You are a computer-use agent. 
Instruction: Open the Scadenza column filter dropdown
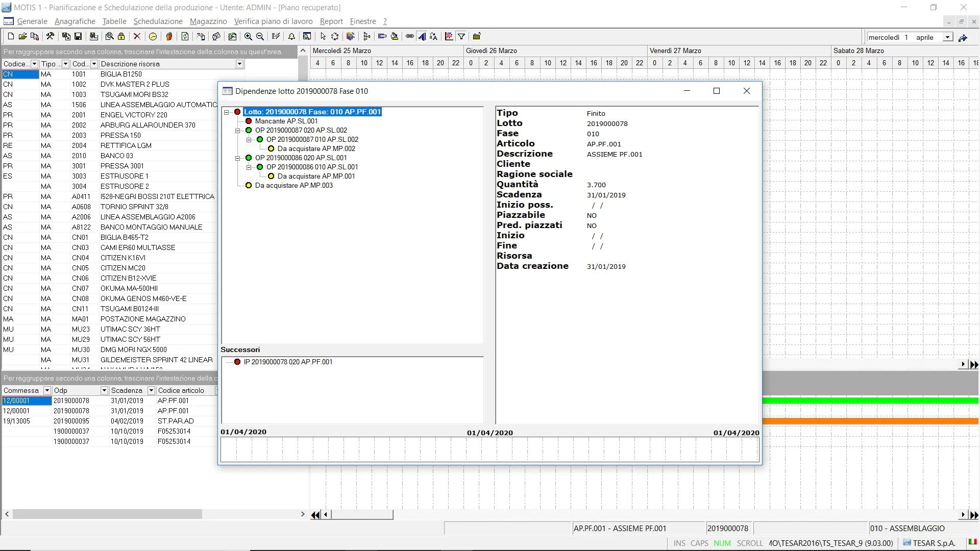click(x=151, y=390)
